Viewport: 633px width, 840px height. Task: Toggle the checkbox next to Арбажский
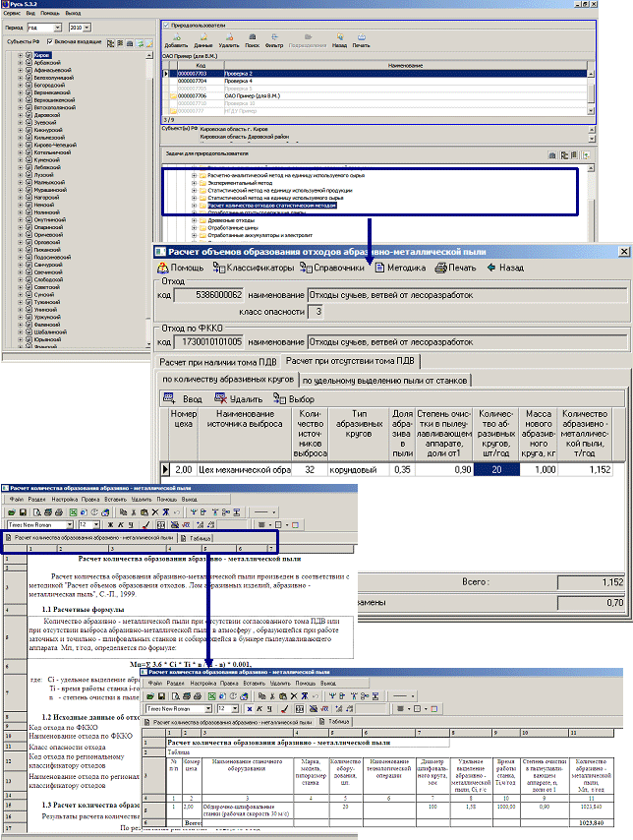[29, 63]
